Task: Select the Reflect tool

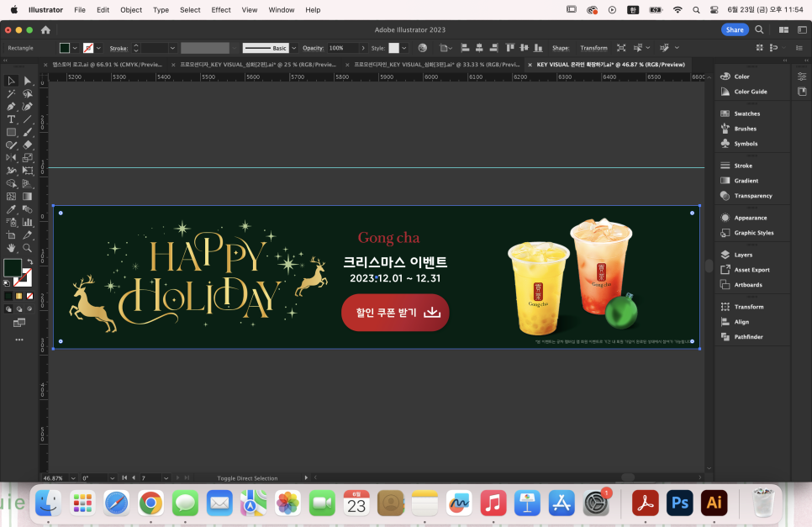Action: coord(11,158)
